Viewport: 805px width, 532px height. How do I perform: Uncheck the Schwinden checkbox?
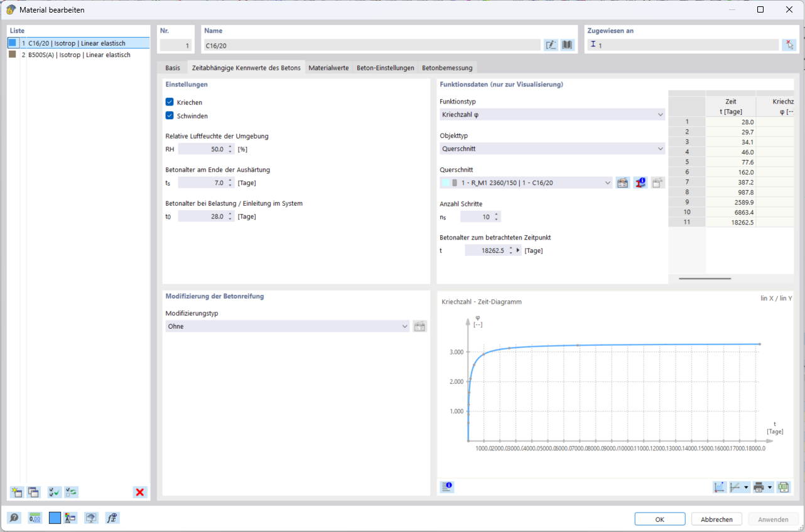click(x=170, y=115)
